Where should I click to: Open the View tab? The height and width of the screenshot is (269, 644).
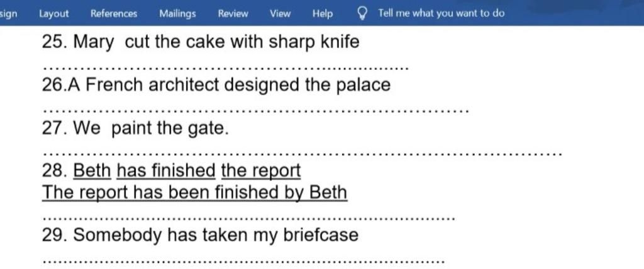point(280,13)
